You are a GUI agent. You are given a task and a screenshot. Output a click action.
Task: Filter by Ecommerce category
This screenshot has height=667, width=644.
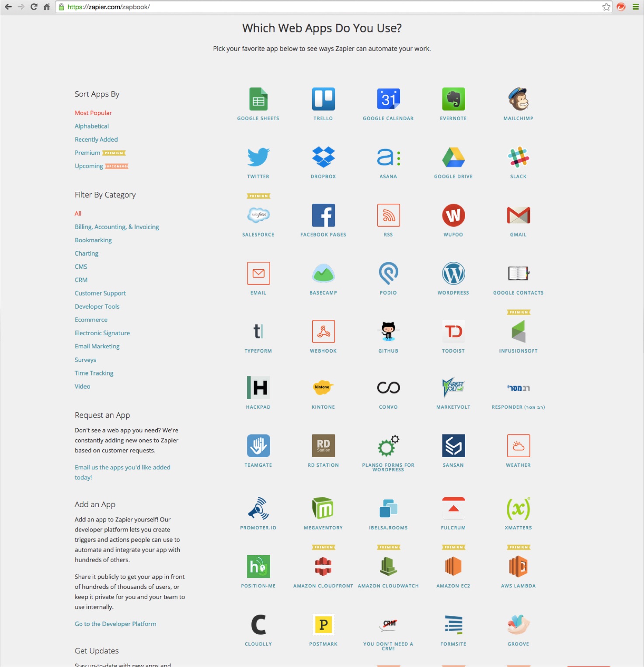[x=91, y=320]
